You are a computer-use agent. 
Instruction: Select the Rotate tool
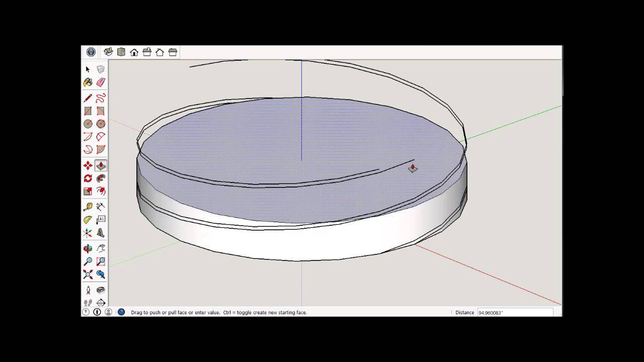(88, 178)
